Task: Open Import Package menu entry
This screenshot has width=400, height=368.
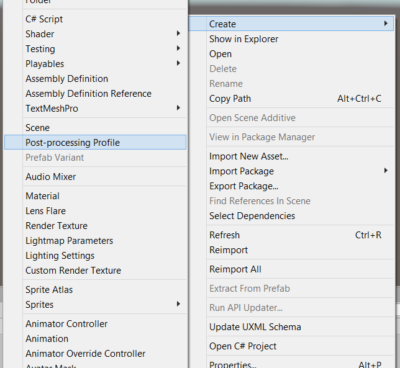Action: tap(291, 171)
